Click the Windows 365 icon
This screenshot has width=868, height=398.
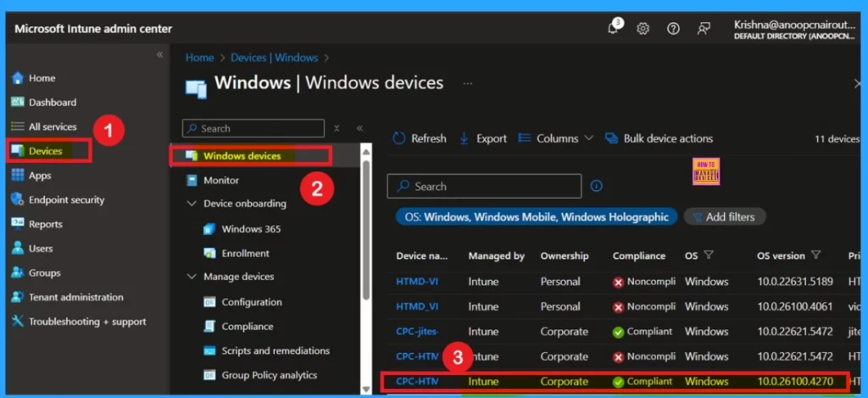tap(209, 229)
